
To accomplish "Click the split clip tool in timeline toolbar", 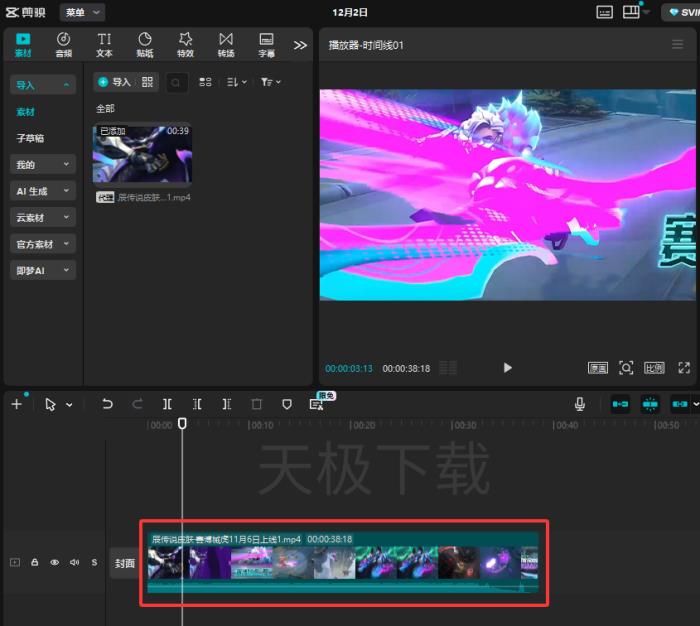I will pyautogui.click(x=167, y=404).
